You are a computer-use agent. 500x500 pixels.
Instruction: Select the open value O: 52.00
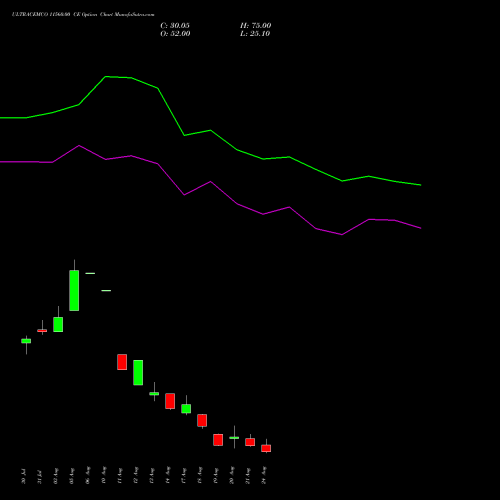coord(175,34)
